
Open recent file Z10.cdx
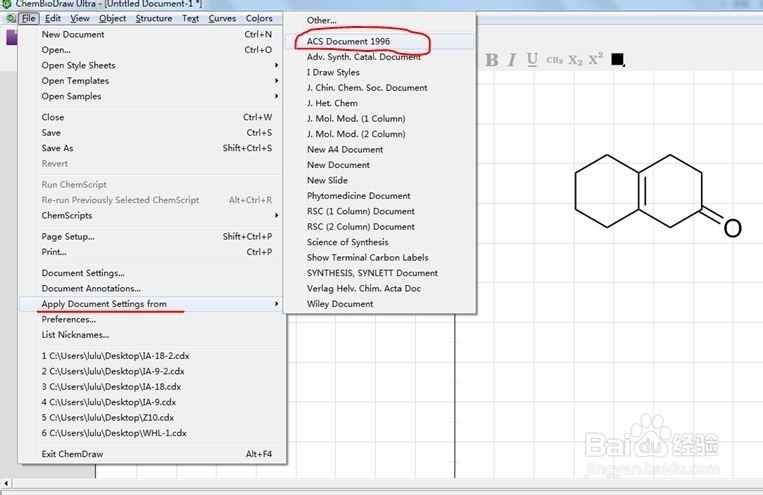pos(151,418)
